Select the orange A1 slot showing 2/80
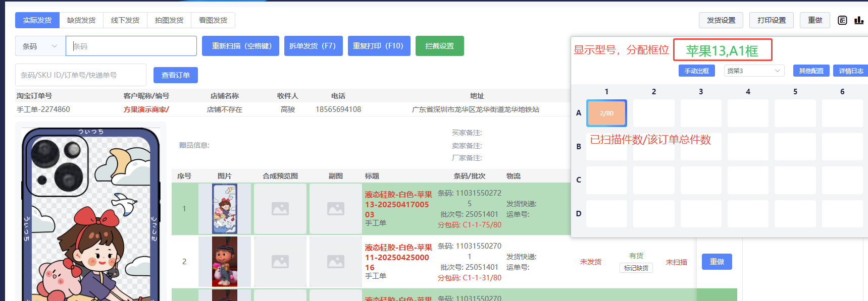This screenshot has width=868, height=301. [x=606, y=113]
